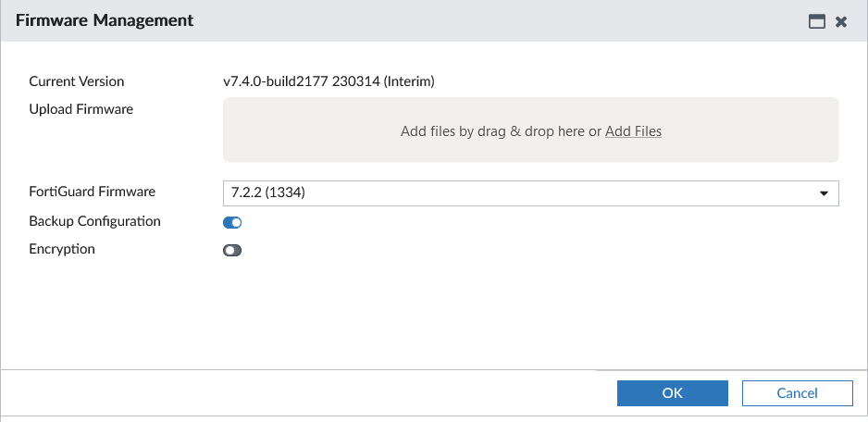Open the FortiGuard Firmware version combo box
Viewport: 868px width, 422px height.
(518, 192)
